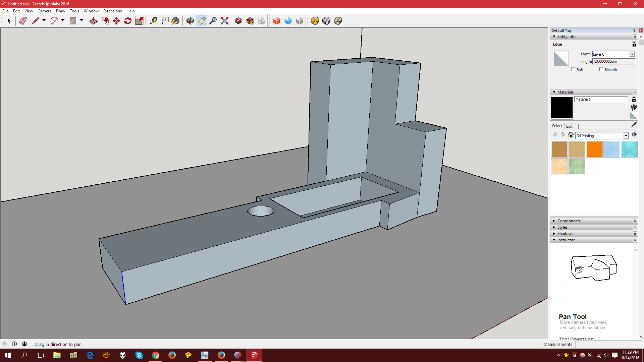Screen dimensions: 644x362
Task: Click the material sample eyedropper
Action: (634, 125)
